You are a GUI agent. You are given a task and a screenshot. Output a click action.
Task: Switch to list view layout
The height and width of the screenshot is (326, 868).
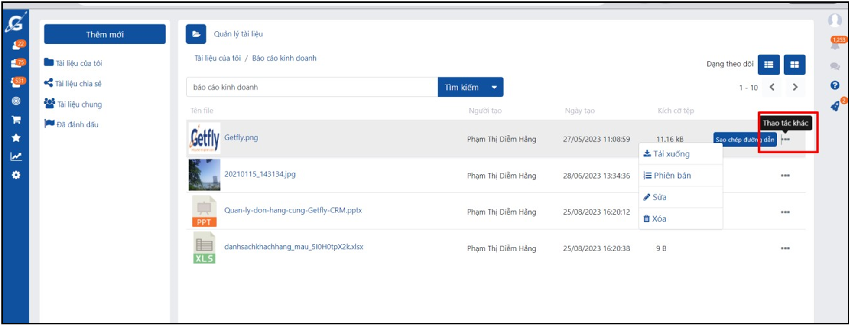tap(768, 65)
